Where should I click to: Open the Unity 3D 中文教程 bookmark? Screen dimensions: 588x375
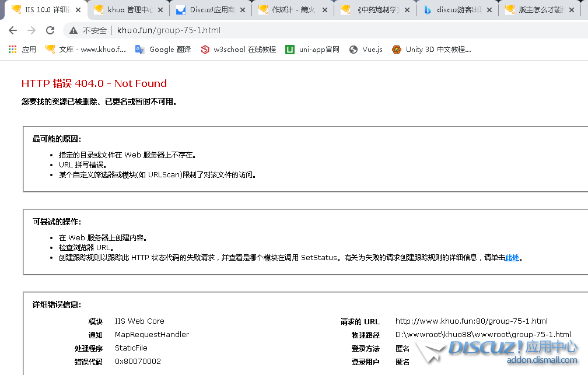coord(432,50)
